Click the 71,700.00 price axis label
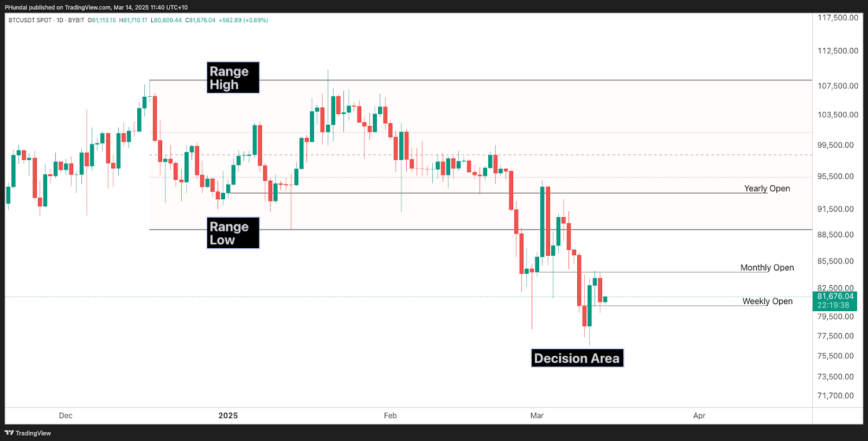The width and height of the screenshot is (868, 441). 835,395
